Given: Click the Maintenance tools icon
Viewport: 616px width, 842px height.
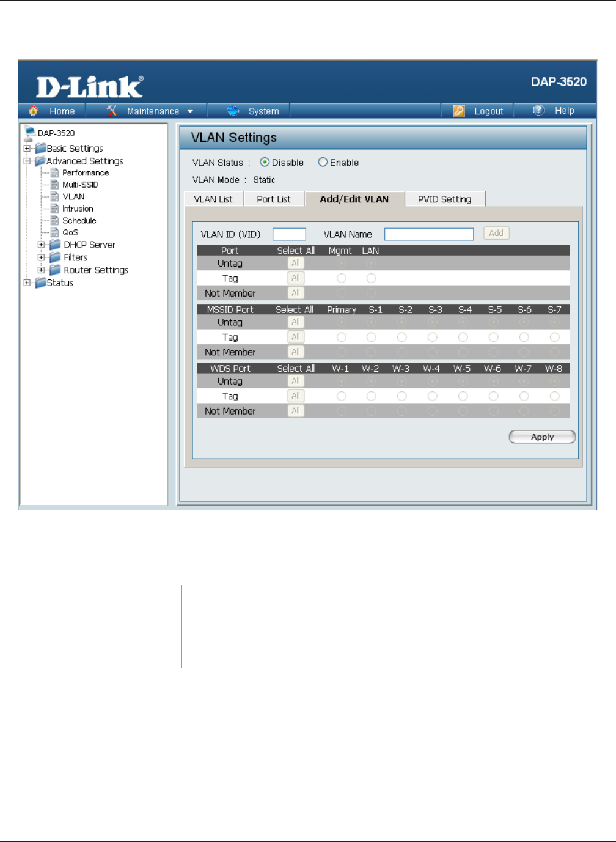Looking at the screenshot, I should 111,111.
